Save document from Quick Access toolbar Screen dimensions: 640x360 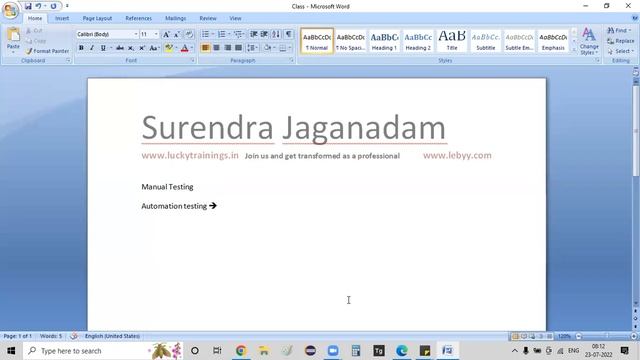click(x=28, y=6)
